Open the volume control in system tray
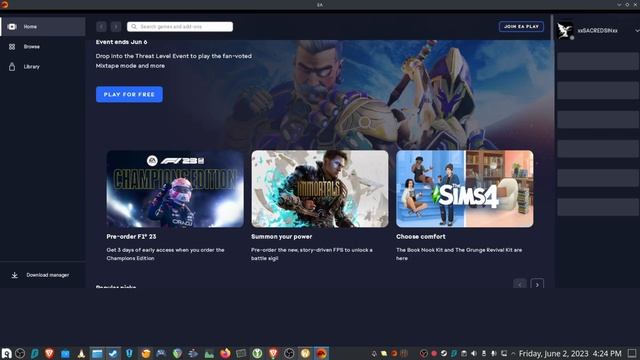This screenshot has width=640, height=360. (x=473, y=353)
